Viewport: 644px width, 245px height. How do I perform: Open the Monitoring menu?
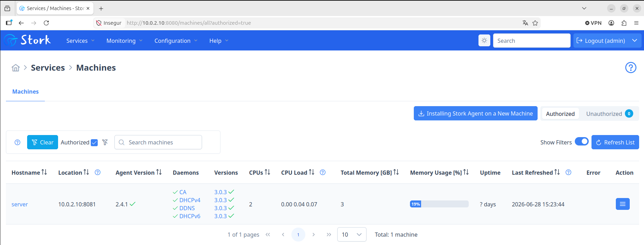point(124,41)
